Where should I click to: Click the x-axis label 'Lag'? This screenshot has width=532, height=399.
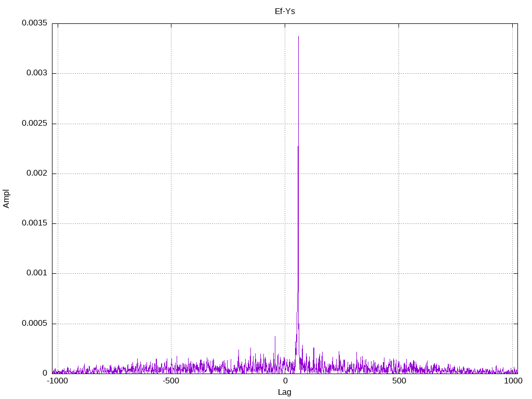(x=285, y=393)
